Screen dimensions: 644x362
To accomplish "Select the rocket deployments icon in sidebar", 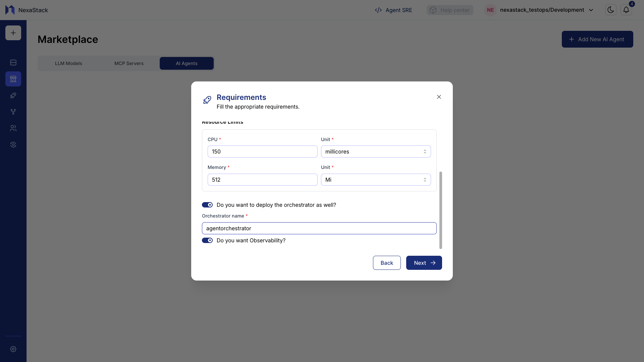I will (x=13, y=96).
